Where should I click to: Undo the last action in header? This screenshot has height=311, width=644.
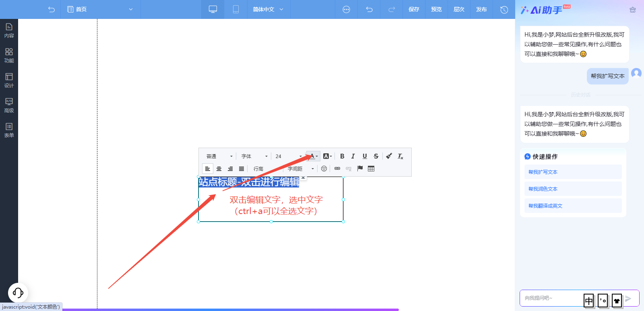point(369,9)
